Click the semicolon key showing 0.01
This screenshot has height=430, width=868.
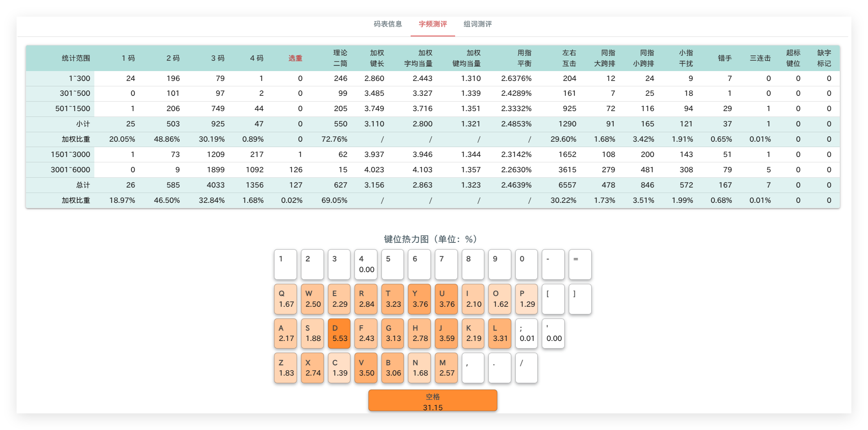pos(527,334)
